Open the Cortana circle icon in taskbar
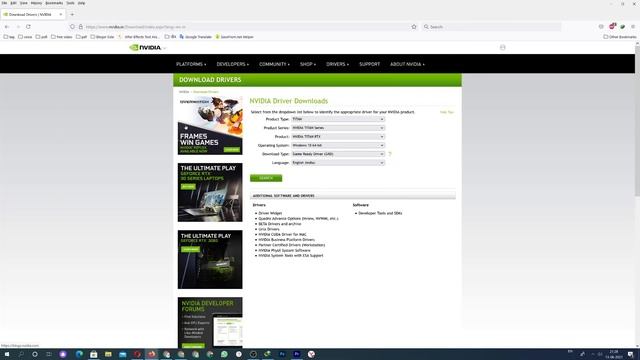 35,354
